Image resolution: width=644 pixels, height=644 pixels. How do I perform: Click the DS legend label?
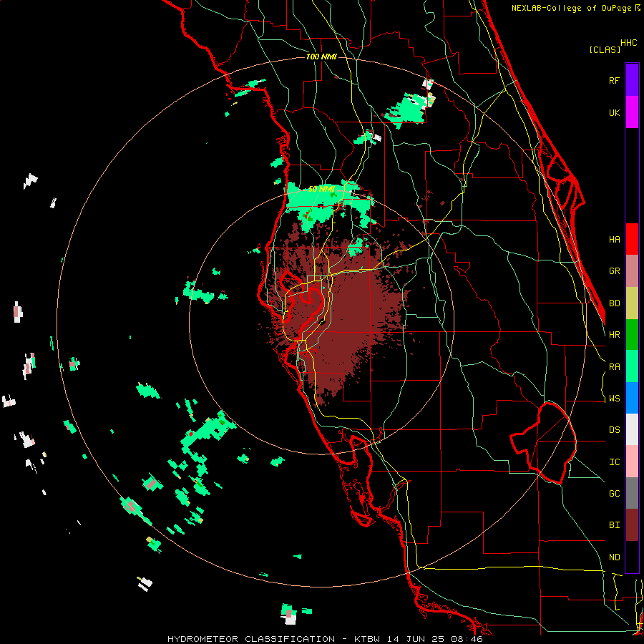pyautogui.click(x=614, y=430)
